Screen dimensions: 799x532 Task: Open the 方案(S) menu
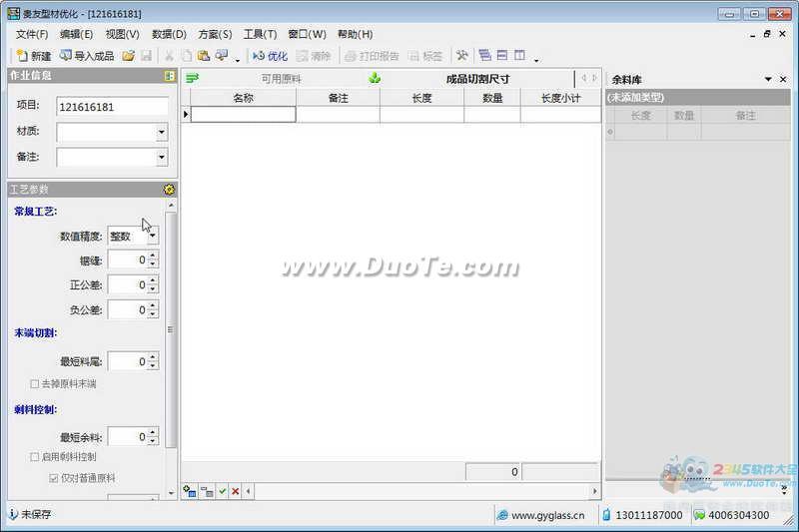pos(215,34)
